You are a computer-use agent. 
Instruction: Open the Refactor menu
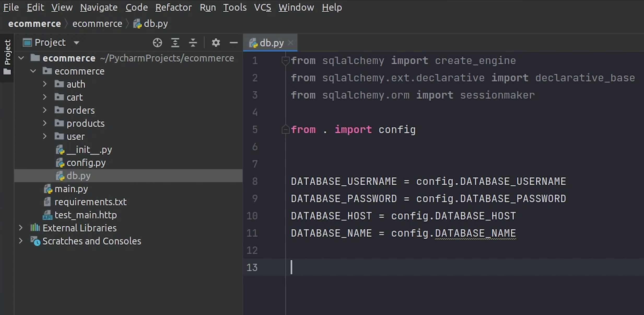(x=174, y=7)
